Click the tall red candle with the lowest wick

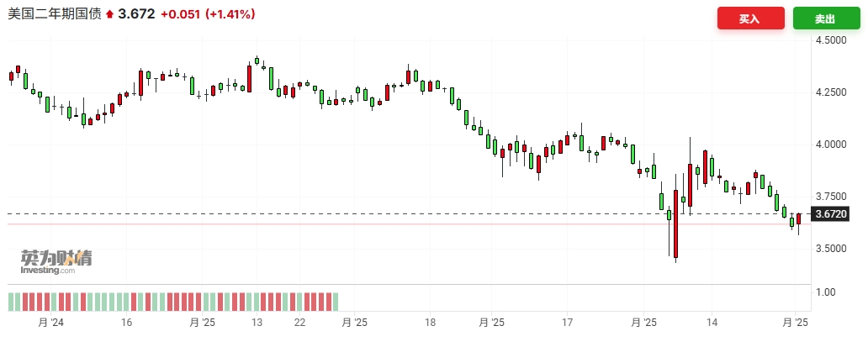675,223
